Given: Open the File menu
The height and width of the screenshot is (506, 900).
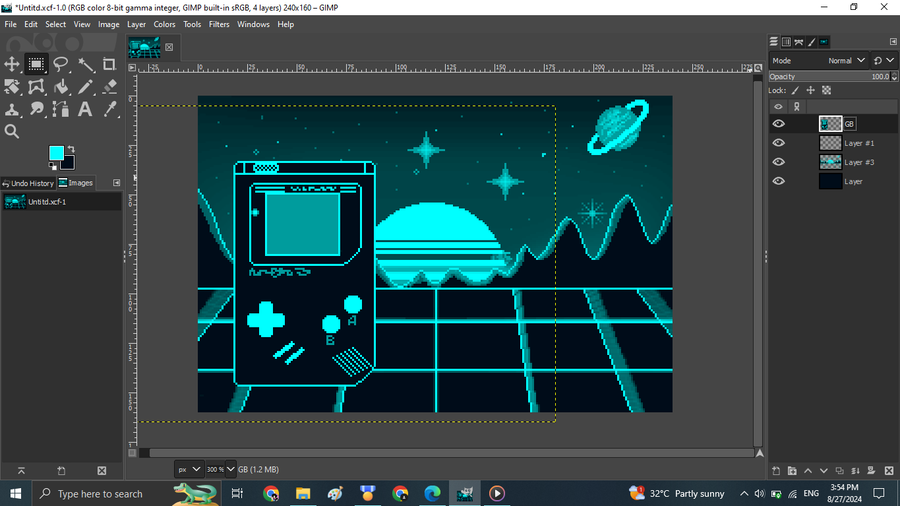Looking at the screenshot, I should coord(10,24).
